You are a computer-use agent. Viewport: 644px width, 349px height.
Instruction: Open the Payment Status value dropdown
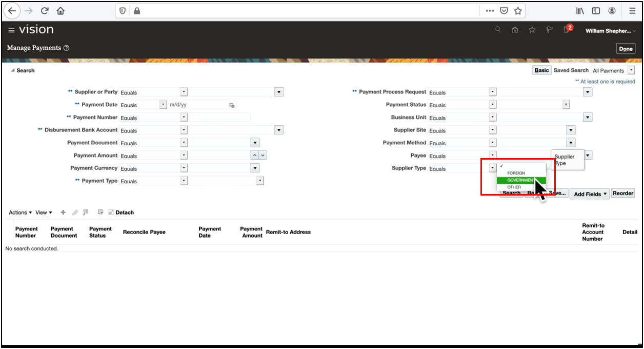566,105
